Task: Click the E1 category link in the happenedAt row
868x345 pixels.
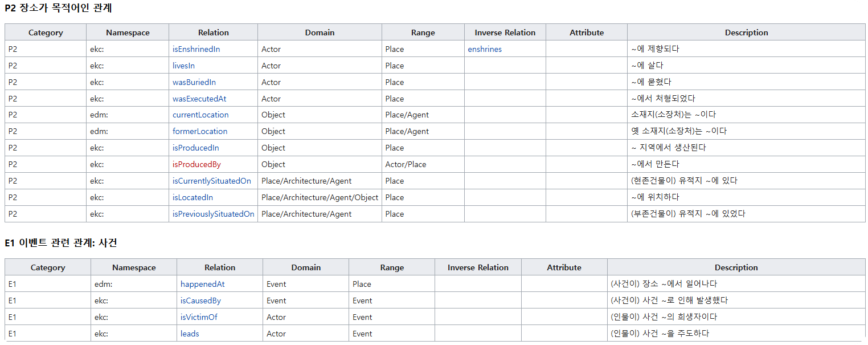Action: point(13,284)
